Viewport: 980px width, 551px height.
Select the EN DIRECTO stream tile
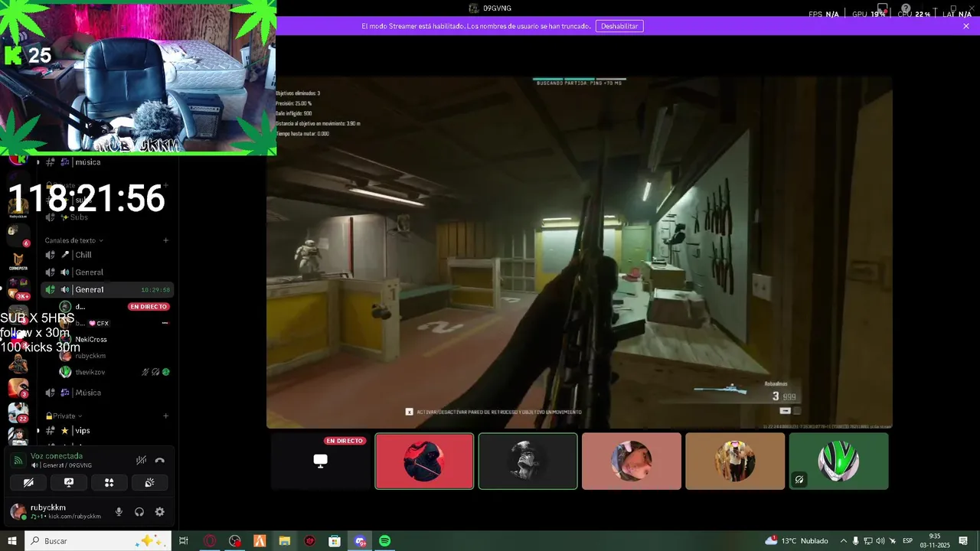coord(320,461)
